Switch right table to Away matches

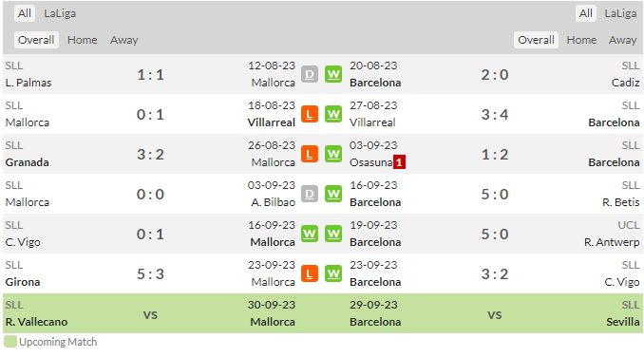pyautogui.click(x=623, y=40)
